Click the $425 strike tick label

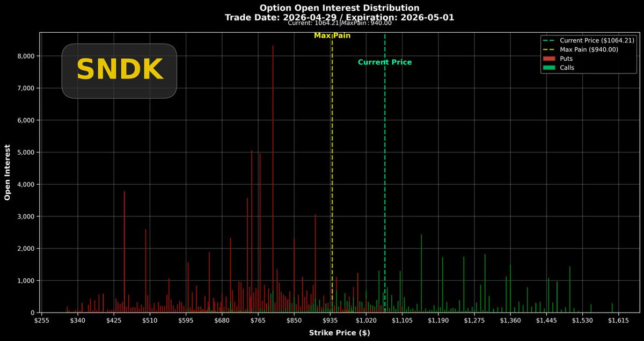click(114, 321)
